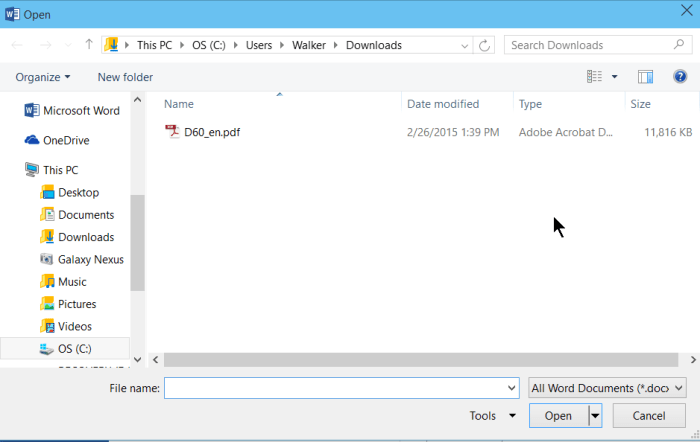Go up one folder level
Screen dimensions: 700x442
[89, 45]
